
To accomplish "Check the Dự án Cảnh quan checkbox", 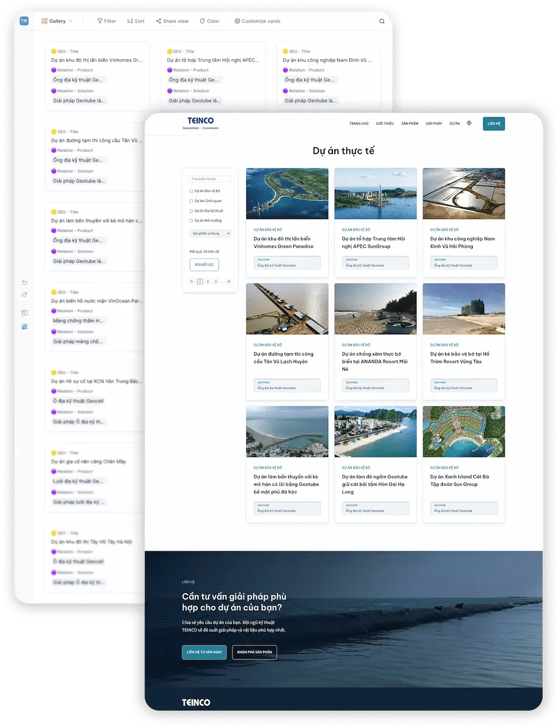I will [192, 201].
